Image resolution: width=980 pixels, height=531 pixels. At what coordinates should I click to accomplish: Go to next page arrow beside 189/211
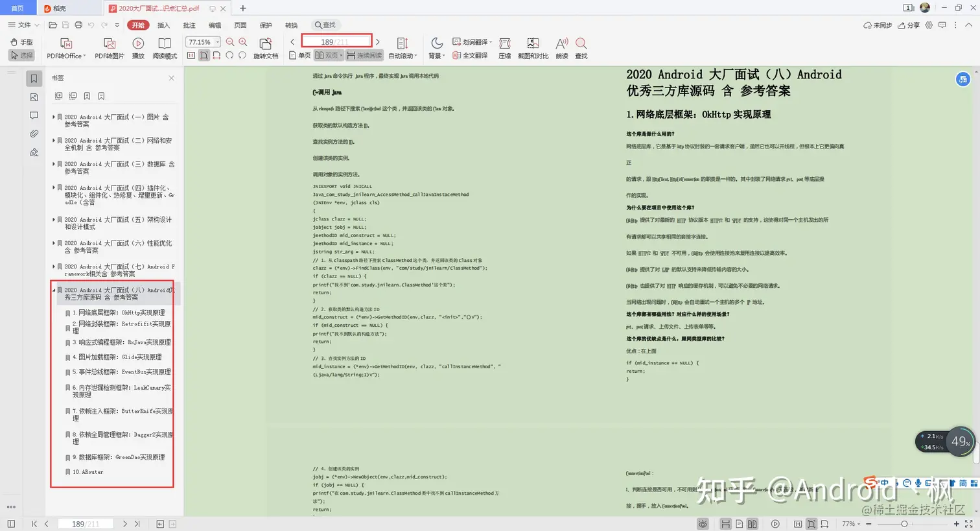pos(378,42)
